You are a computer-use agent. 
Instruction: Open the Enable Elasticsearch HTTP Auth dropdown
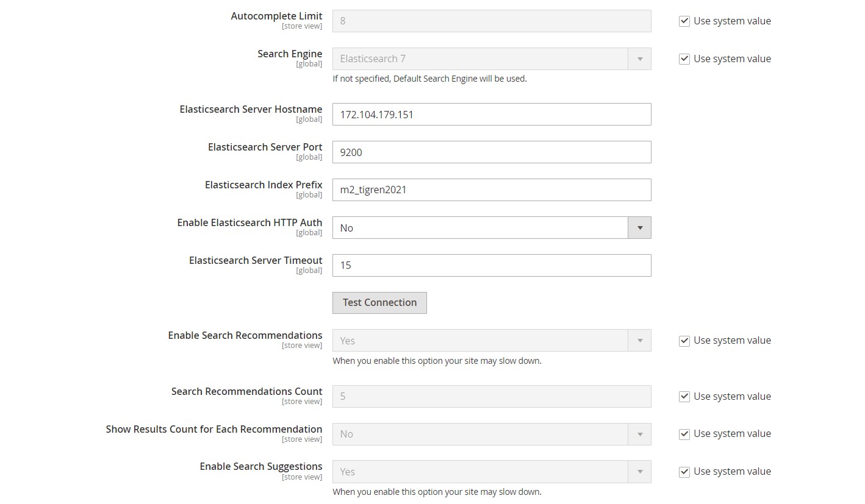491,228
